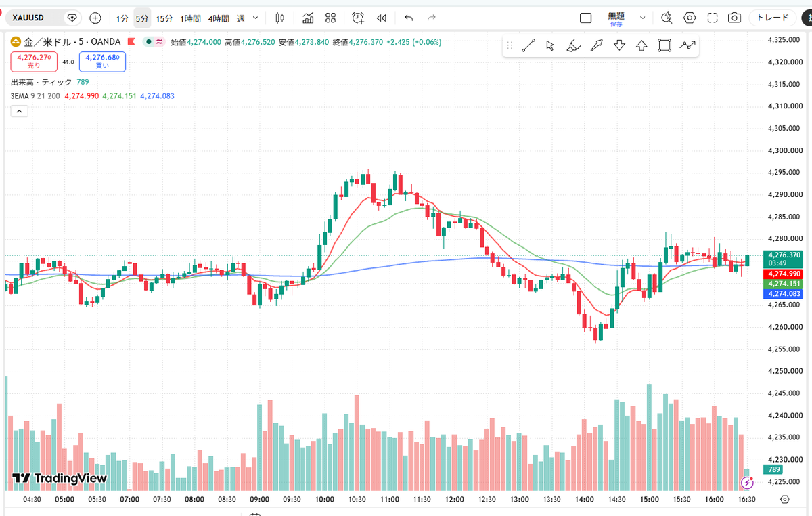
Task: Open the indicator templates grid icon
Action: point(330,18)
